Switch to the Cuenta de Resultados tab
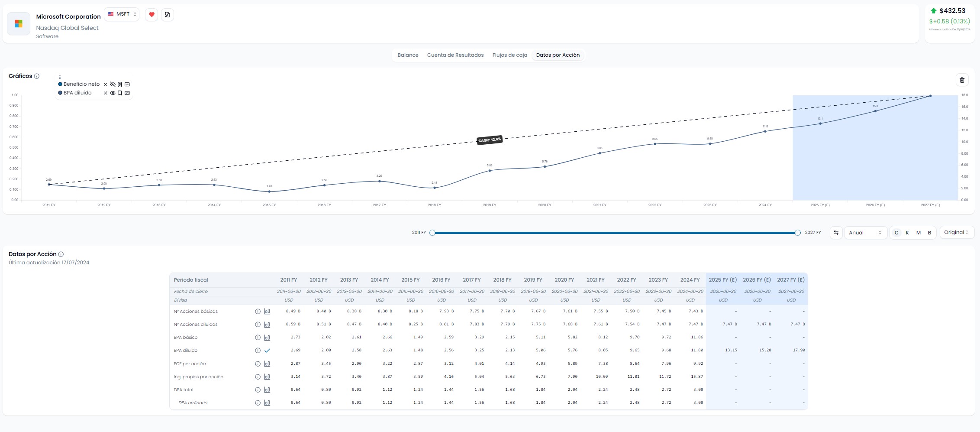Viewport: 980px width, 432px height. pyautogui.click(x=455, y=55)
